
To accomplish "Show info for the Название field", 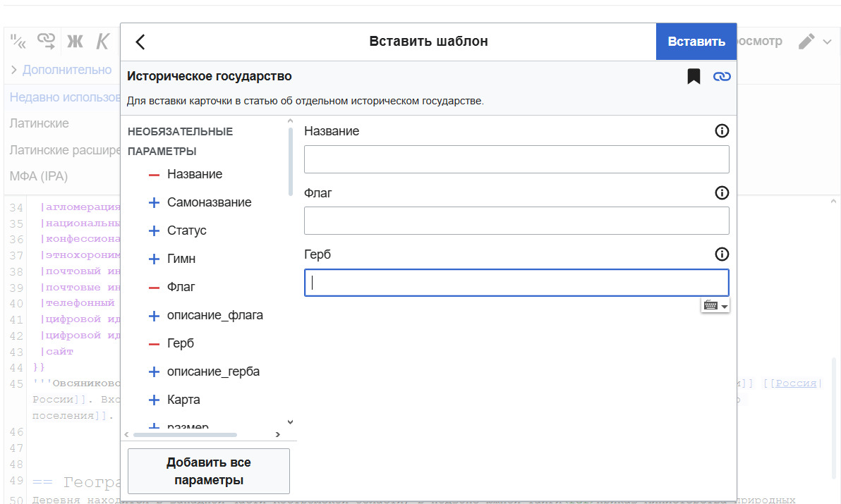I will 722,130.
